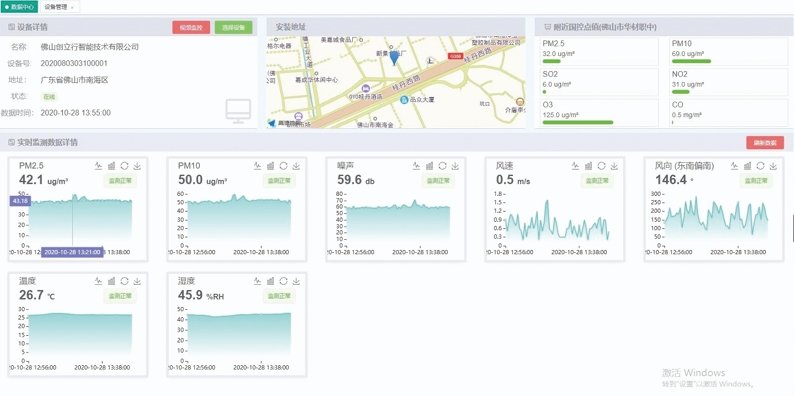Refresh the 温度 temperature chart
The image size is (794, 396).
point(124,281)
